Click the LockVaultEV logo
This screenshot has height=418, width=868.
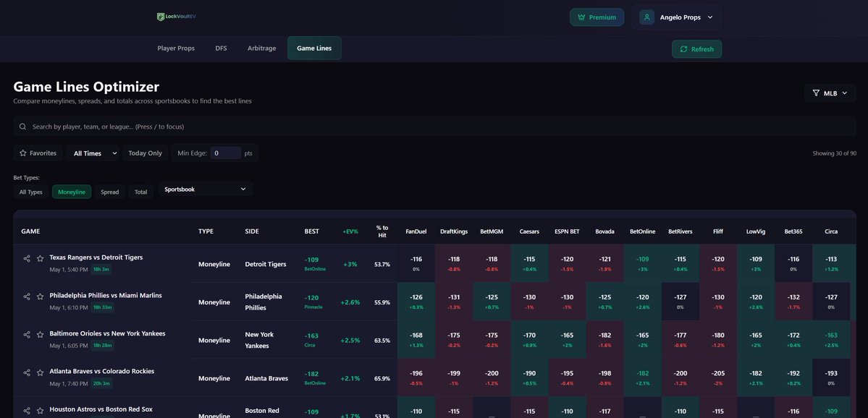click(176, 17)
